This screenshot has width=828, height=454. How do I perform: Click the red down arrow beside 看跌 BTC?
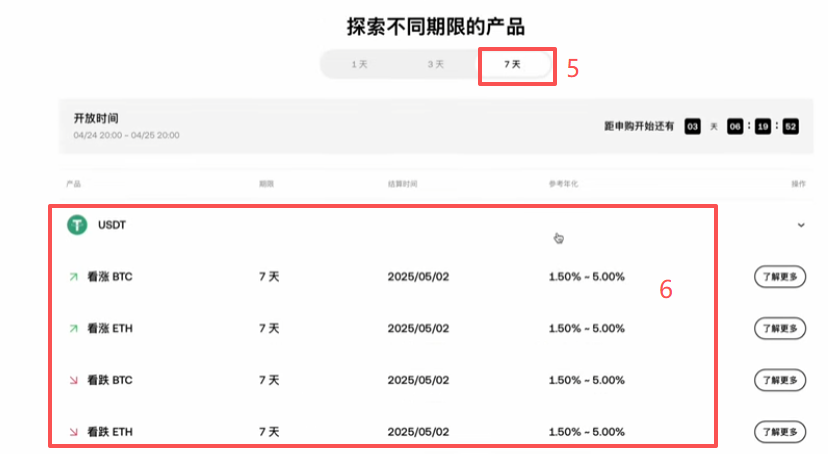[73, 380]
